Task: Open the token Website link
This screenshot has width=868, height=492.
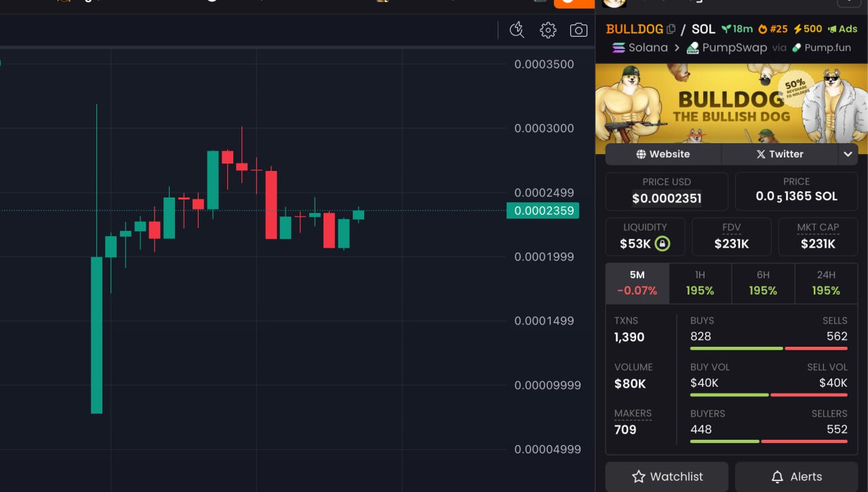Action: click(x=663, y=154)
